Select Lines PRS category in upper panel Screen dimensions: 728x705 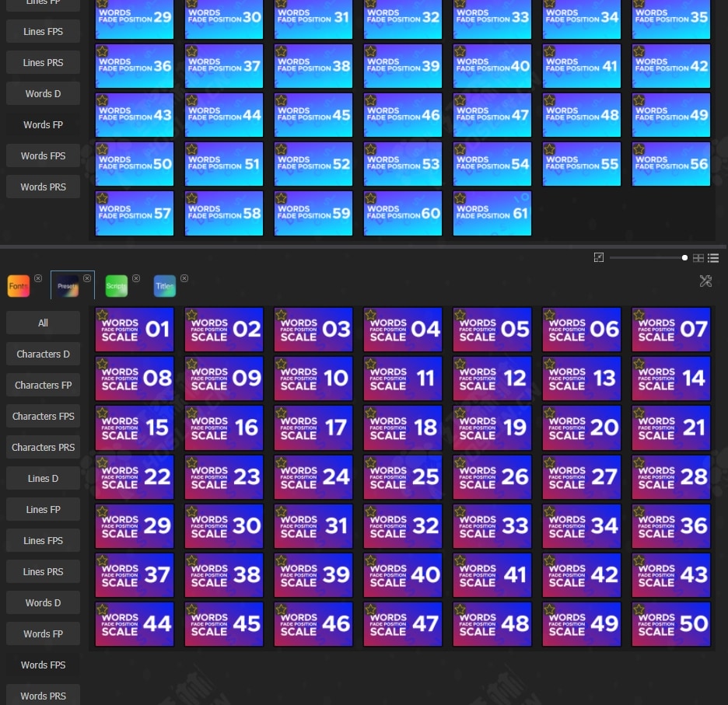pyautogui.click(x=44, y=63)
